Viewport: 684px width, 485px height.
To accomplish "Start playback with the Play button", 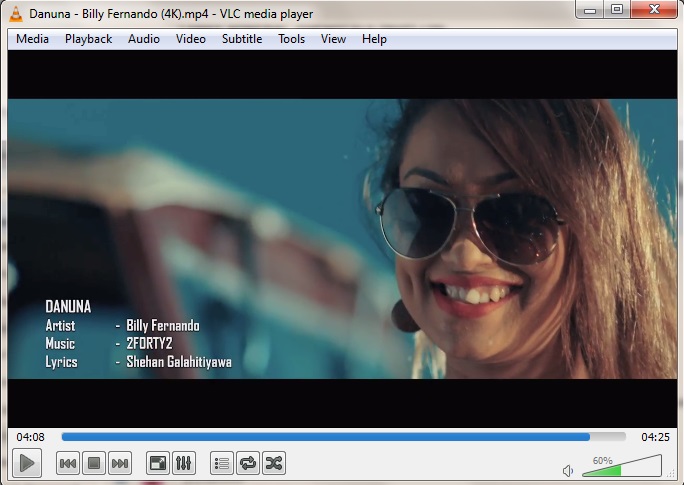I will (27, 463).
